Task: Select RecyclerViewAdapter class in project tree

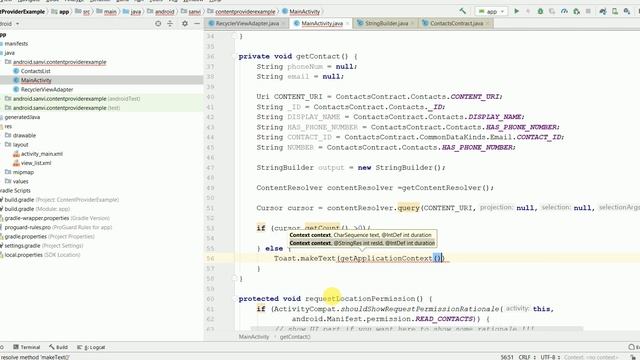Action: (47, 89)
